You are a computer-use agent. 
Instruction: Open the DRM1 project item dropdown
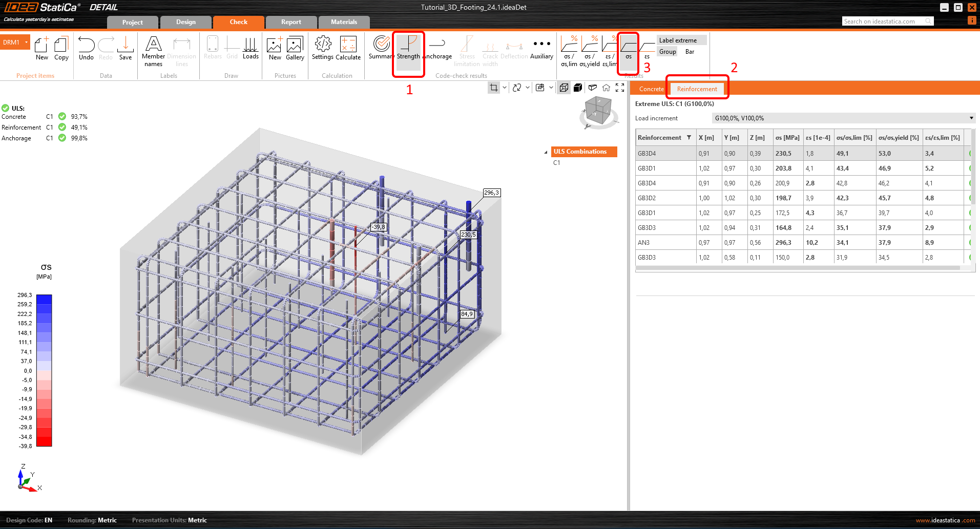point(26,43)
